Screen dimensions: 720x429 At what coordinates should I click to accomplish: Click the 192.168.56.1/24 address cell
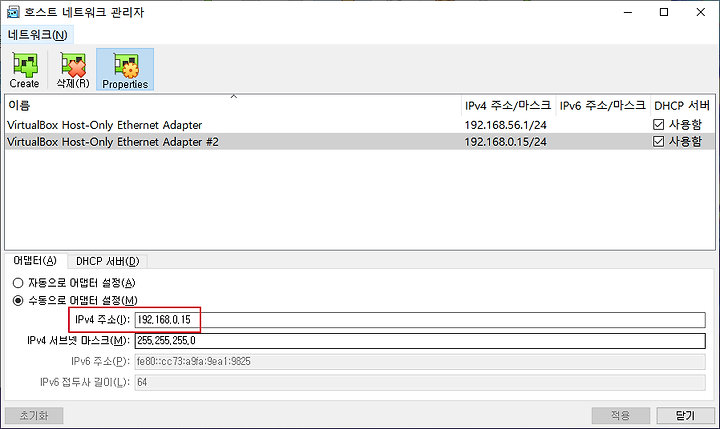(x=506, y=125)
